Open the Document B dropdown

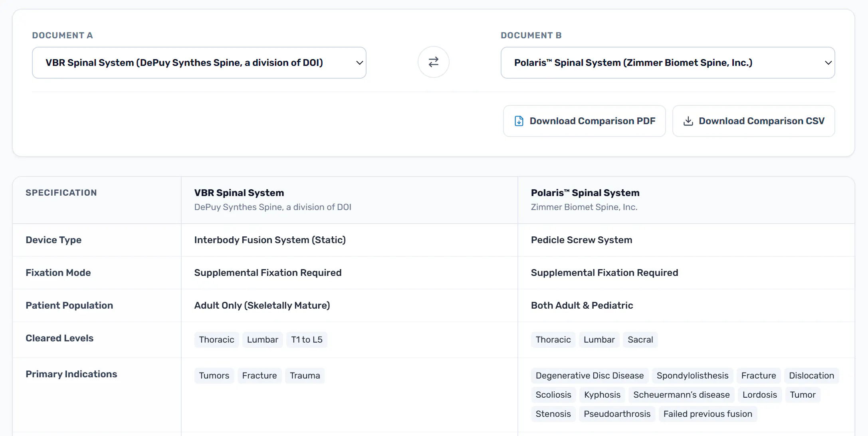pos(668,63)
